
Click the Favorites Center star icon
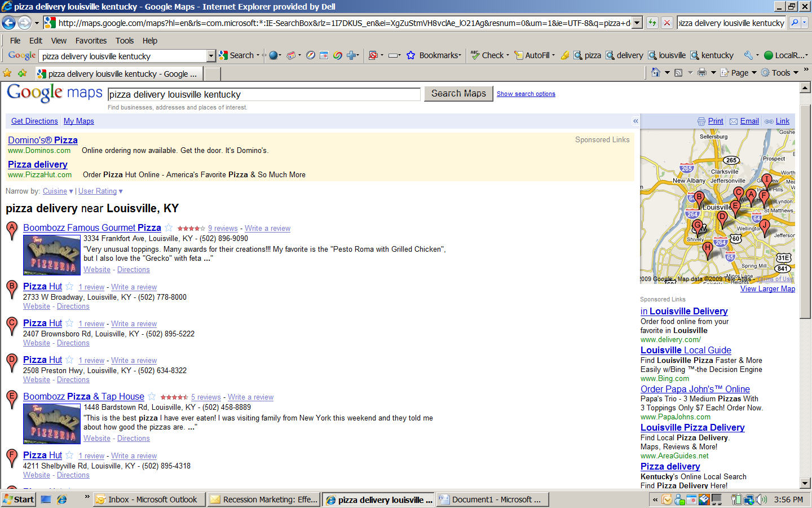(7, 73)
